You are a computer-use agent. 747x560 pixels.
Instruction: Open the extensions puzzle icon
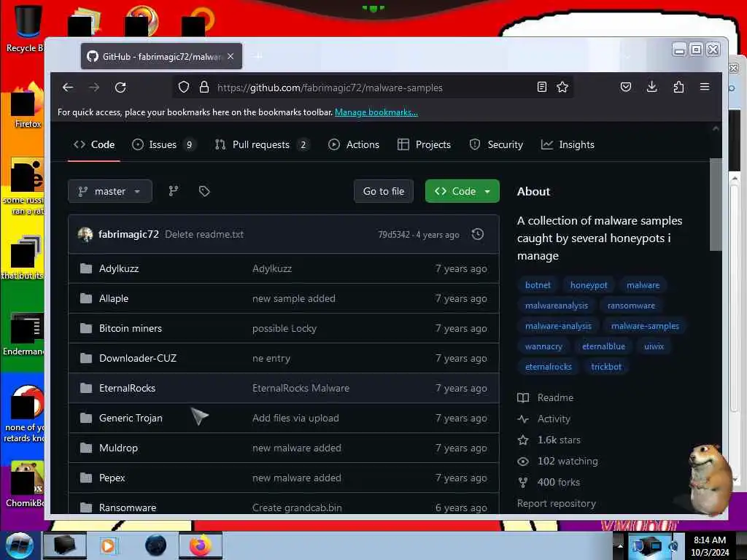[x=678, y=87]
